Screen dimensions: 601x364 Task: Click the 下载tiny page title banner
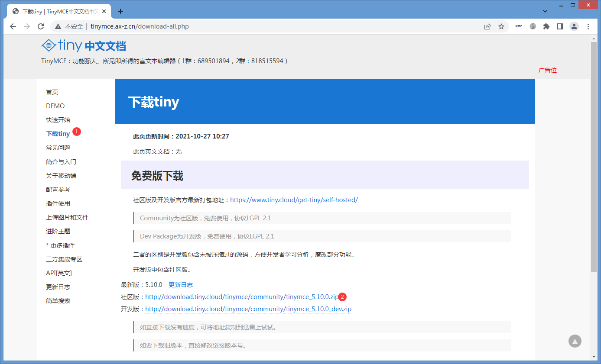pyautogui.click(x=325, y=102)
